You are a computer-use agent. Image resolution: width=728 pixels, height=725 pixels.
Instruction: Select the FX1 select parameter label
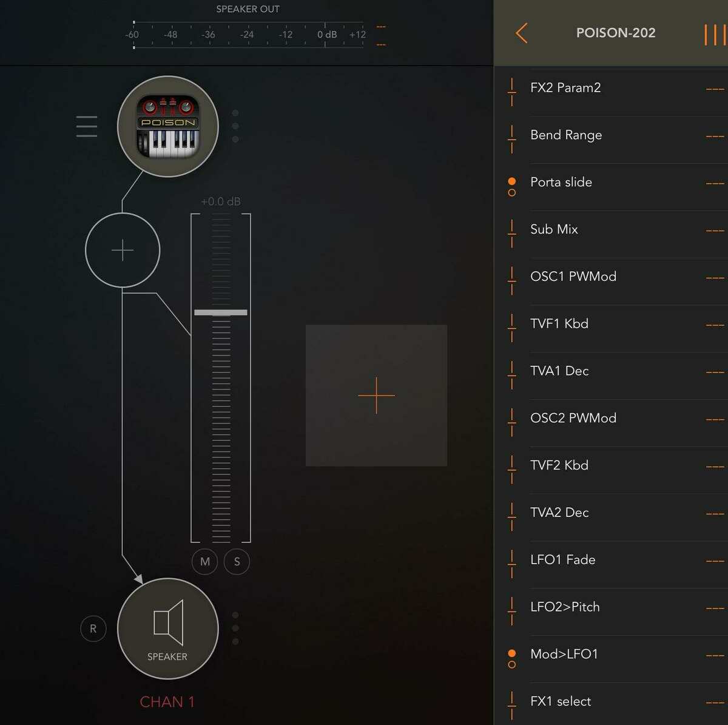pyautogui.click(x=561, y=701)
